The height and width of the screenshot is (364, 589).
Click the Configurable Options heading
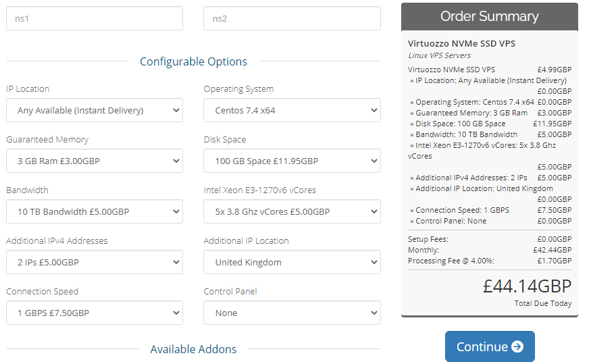click(x=193, y=61)
